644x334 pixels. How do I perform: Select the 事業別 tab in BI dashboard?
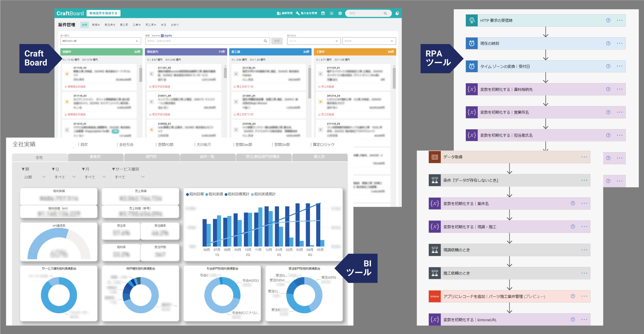(x=95, y=157)
